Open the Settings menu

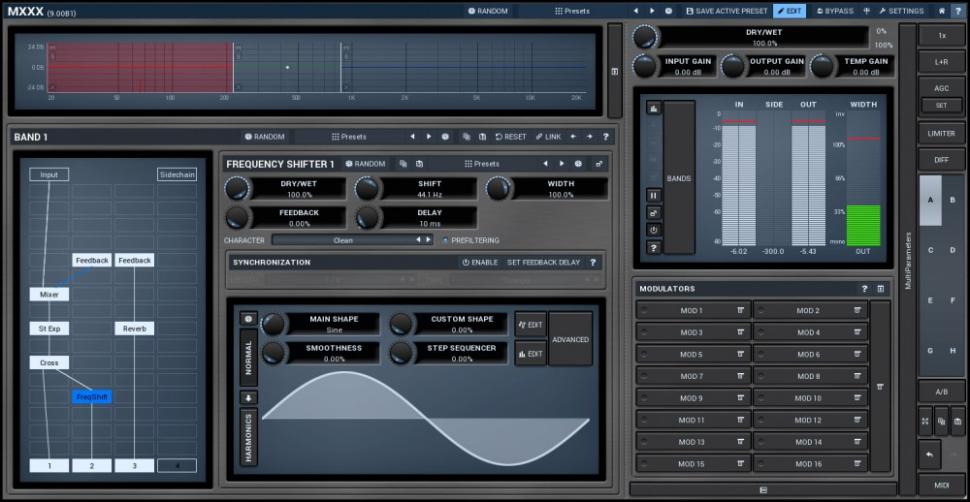[x=901, y=11]
